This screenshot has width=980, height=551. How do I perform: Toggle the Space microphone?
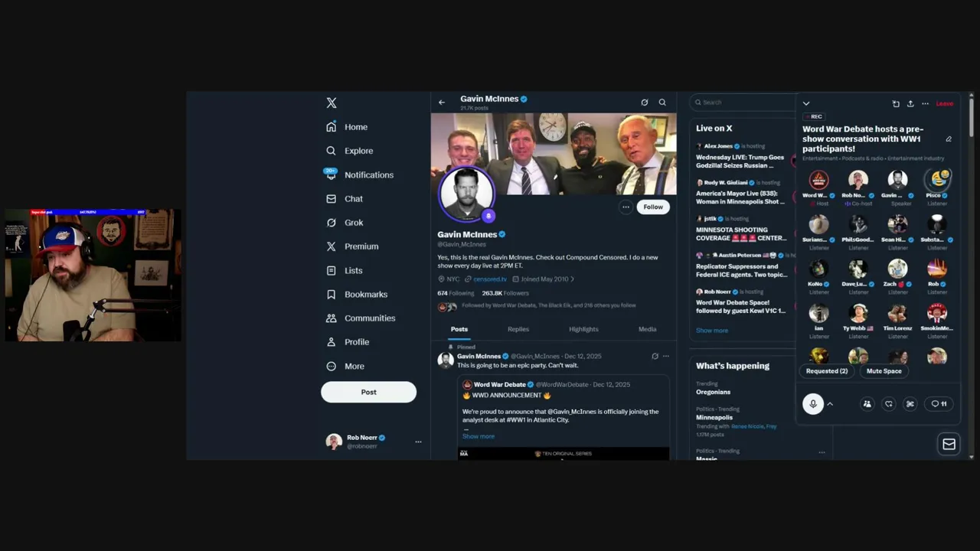[813, 404]
